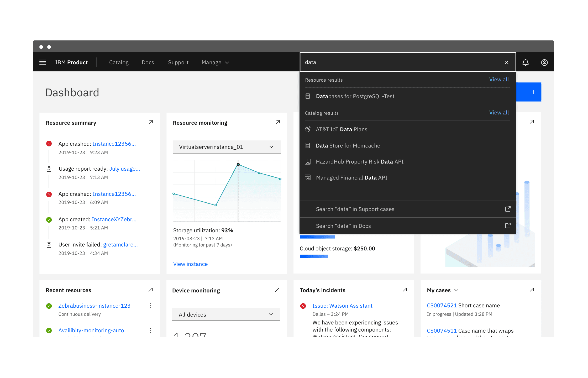
Task: Open the external link for searching Docs
Action: (x=508, y=225)
